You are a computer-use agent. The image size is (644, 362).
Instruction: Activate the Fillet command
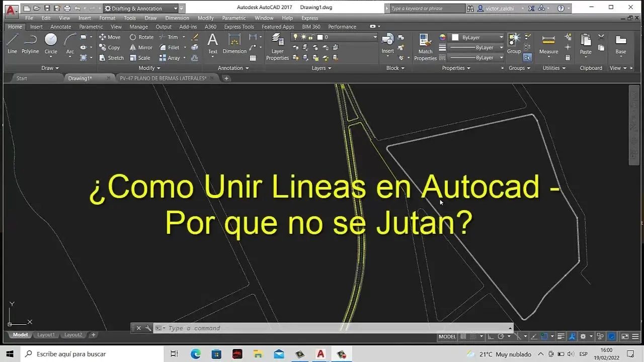170,47
